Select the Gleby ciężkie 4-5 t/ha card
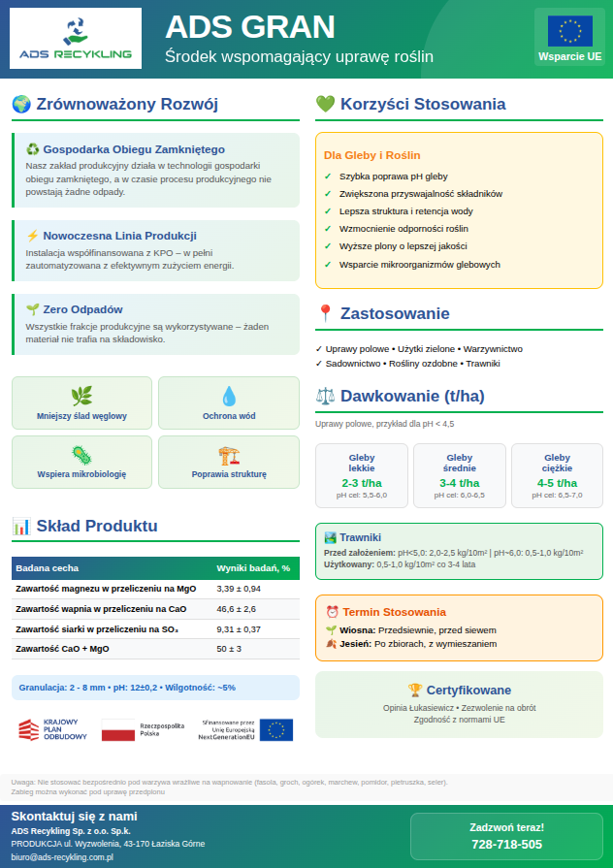Viewport: 613px width, 868px height. click(557, 475)
